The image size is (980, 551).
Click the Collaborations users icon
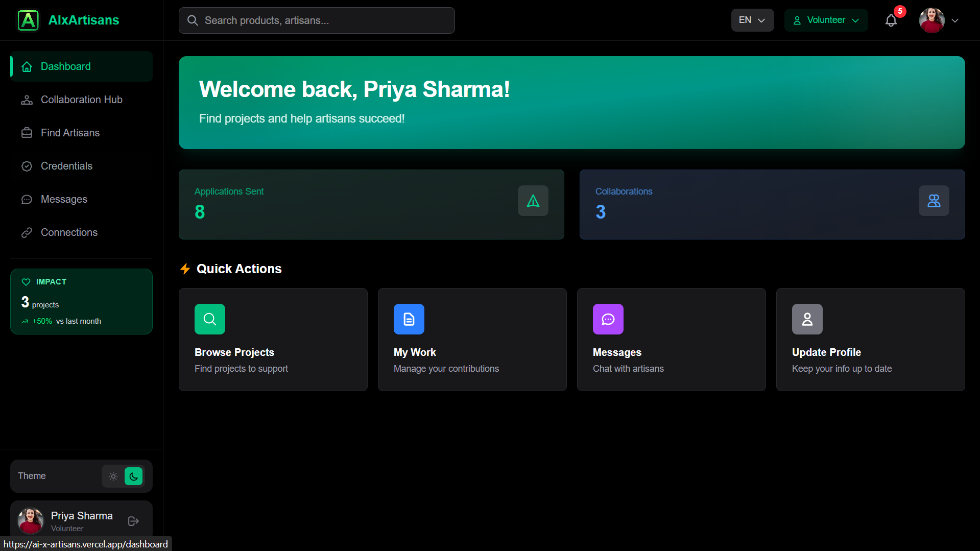934,201
